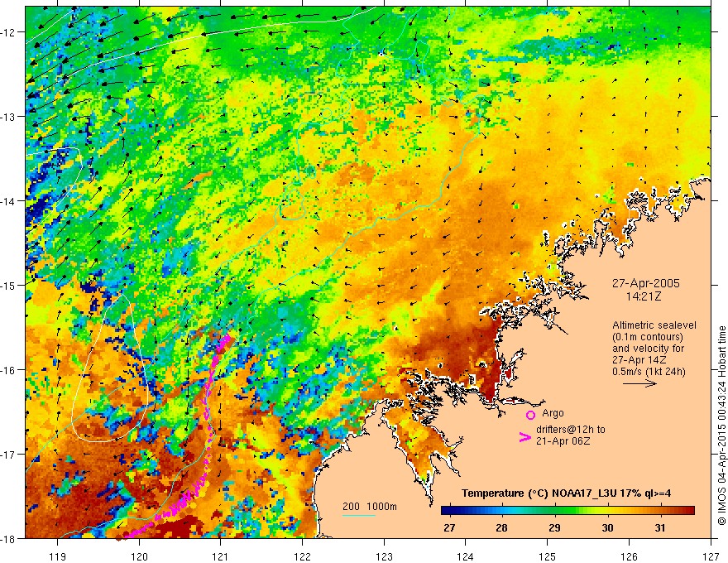Click the magenta drifters arrowhead legend symbol
The image size is (728, 563).
tap(525, 437)
